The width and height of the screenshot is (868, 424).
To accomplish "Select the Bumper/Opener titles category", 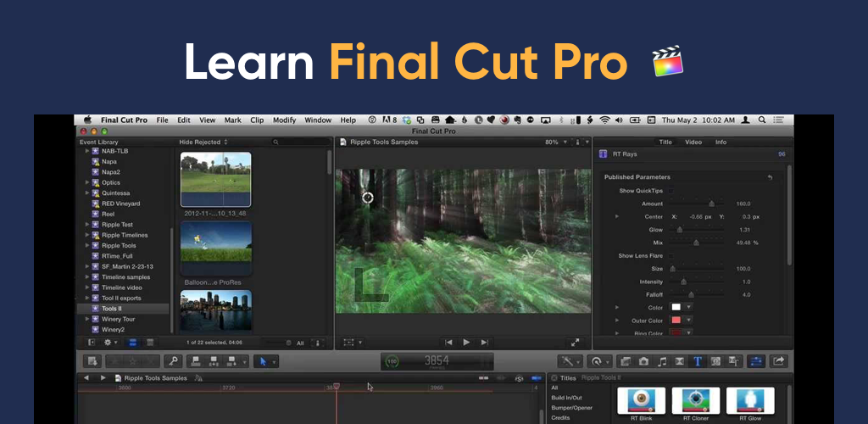I will 571,408.
